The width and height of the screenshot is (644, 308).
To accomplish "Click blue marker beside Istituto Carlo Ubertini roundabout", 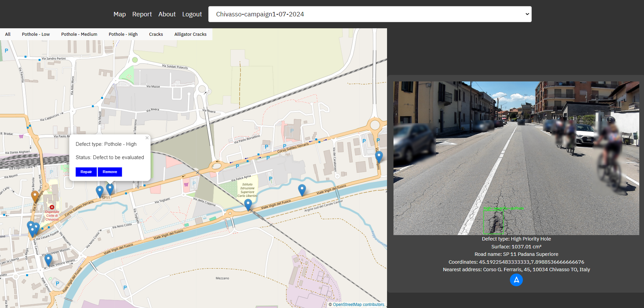I will pos(248,204).
